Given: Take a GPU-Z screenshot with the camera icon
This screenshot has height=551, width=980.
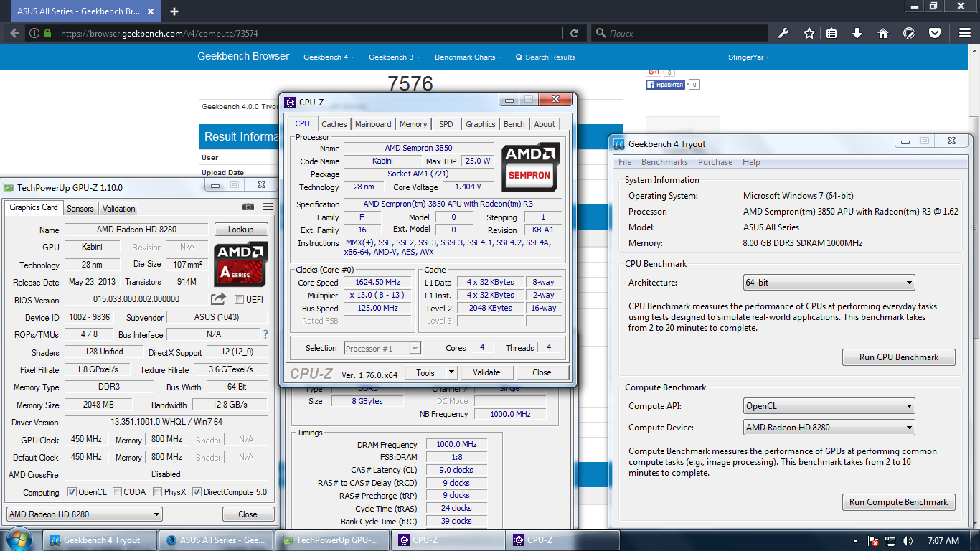Looking at the screenshot, I should click(x=248, y=207).
